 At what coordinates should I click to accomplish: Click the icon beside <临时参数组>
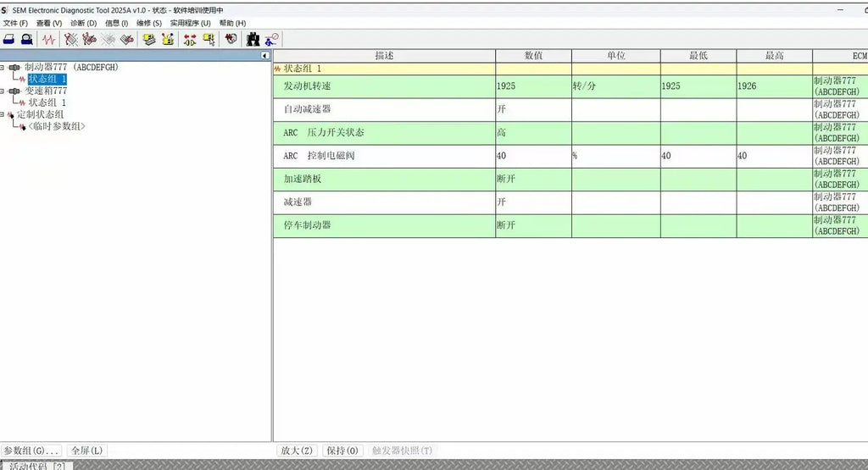click(x=22, y=127)
